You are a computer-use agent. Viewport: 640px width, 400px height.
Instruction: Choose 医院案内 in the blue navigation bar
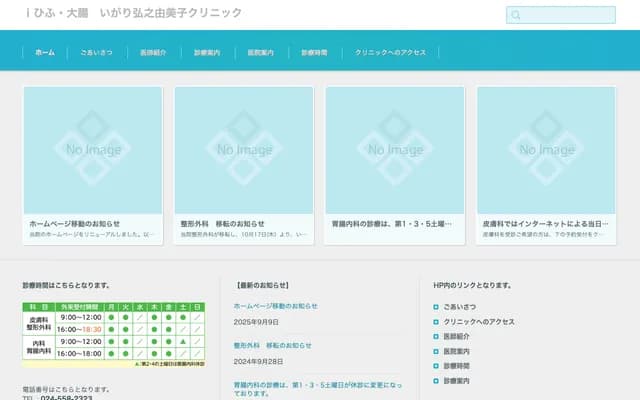click(x=261, y=53)
